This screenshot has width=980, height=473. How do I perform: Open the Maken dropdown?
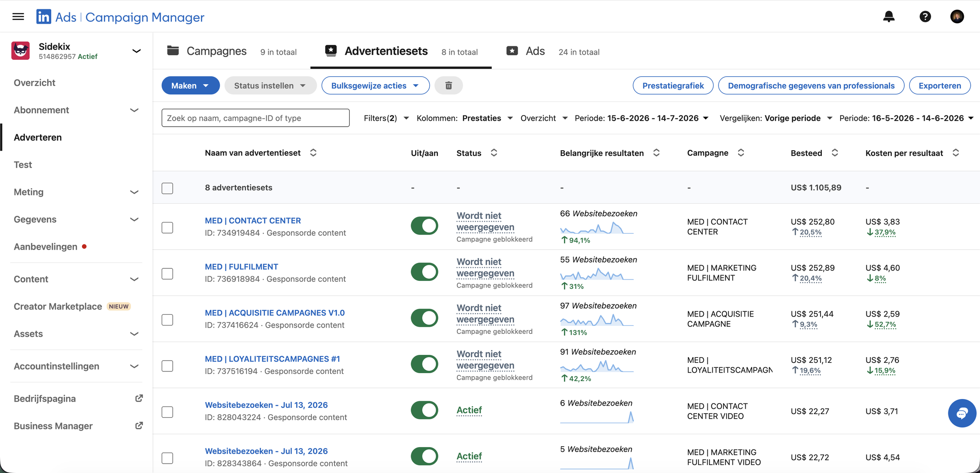[191, 86]
